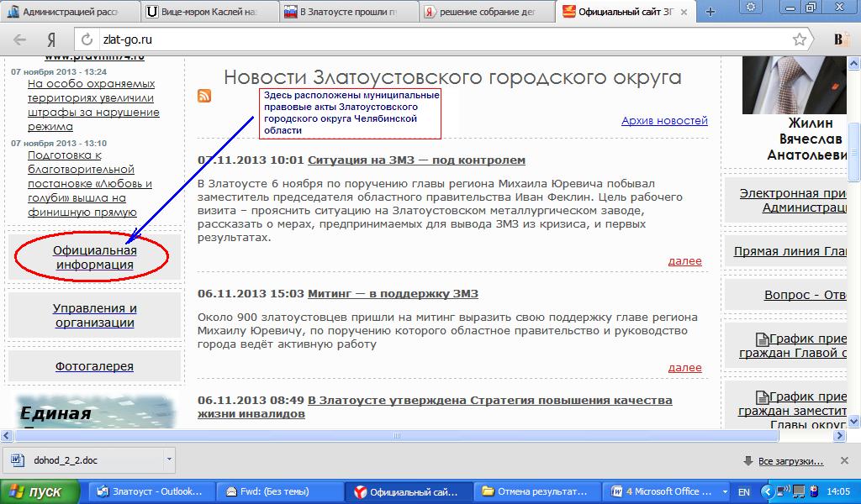
Task: Bookmark the page with the star icon
Action: [800, 39]
